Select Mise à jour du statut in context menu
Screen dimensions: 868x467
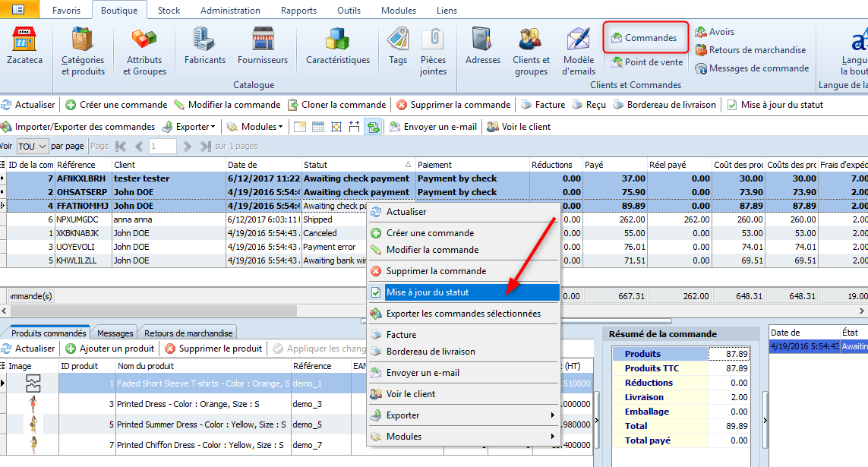click(x=464, y=292)
